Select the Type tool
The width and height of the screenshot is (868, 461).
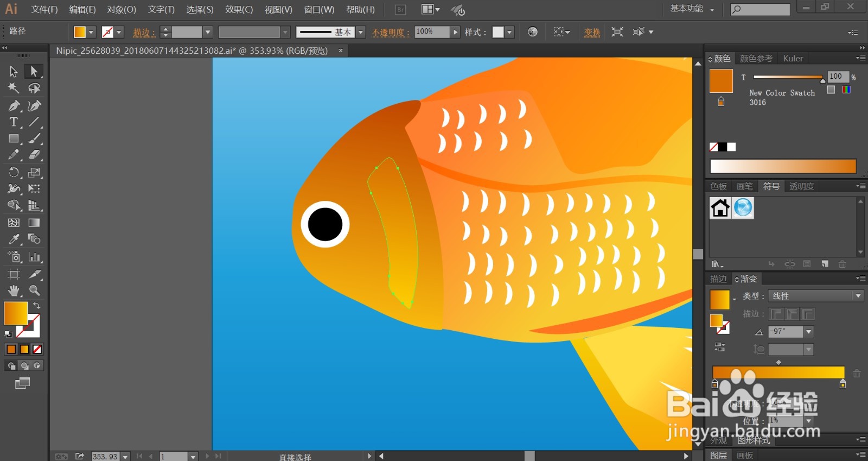pos(14,122)
